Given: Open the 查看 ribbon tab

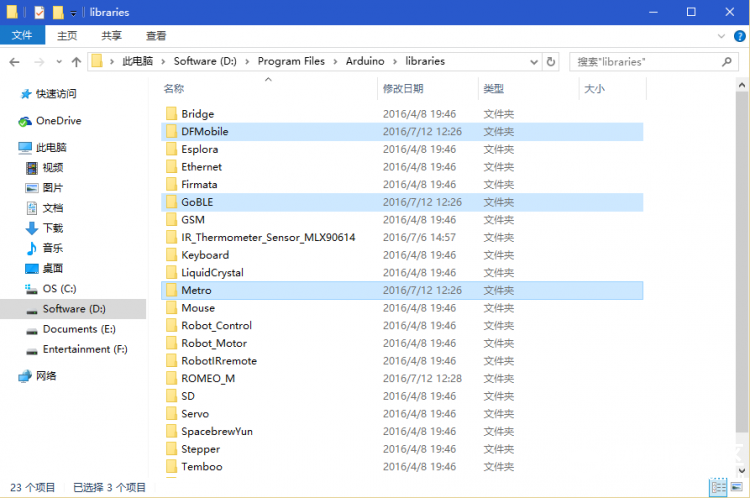Looking at the screenshot, I should [156, 36].
